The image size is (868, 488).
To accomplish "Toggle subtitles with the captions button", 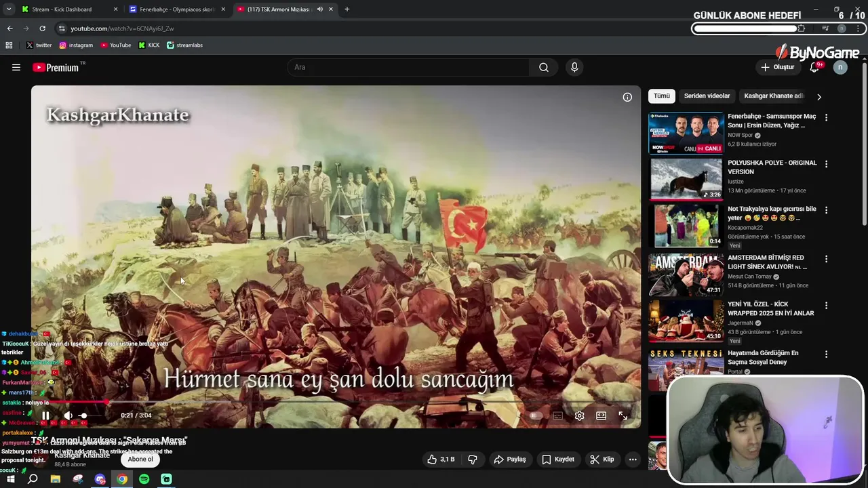I will point(557,415).
